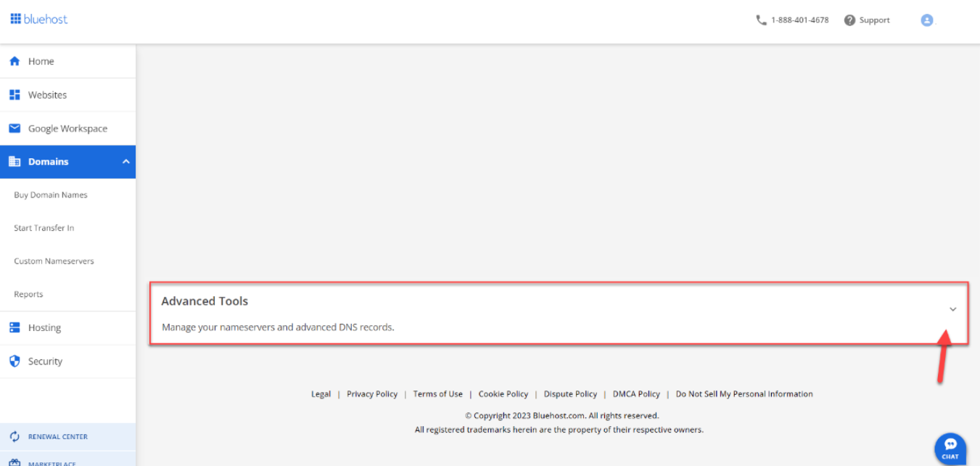Click the Security shield icon
Image resolution: width=980 pixels, height=466 pixels.
click(15, 361)
